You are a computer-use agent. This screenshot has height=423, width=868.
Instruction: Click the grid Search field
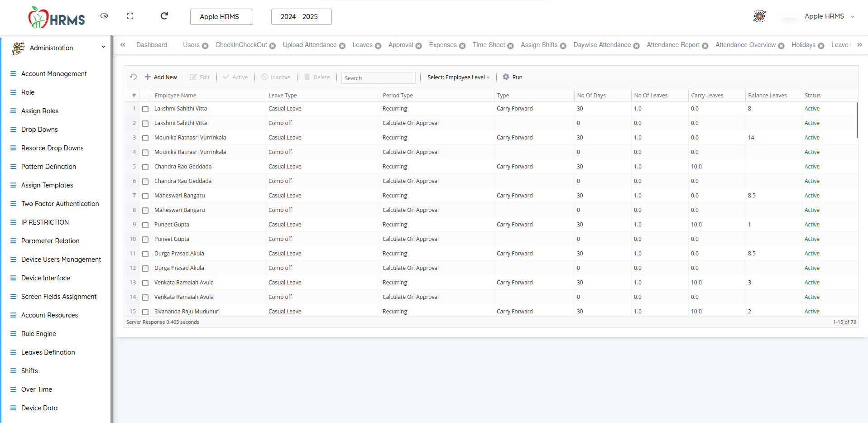[378, 78]
